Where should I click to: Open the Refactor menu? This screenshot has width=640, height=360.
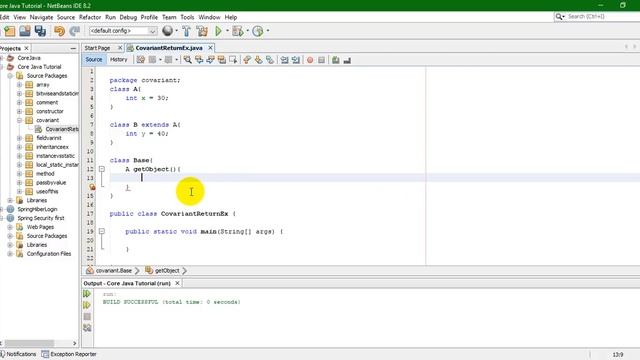(x=90, y=17)
